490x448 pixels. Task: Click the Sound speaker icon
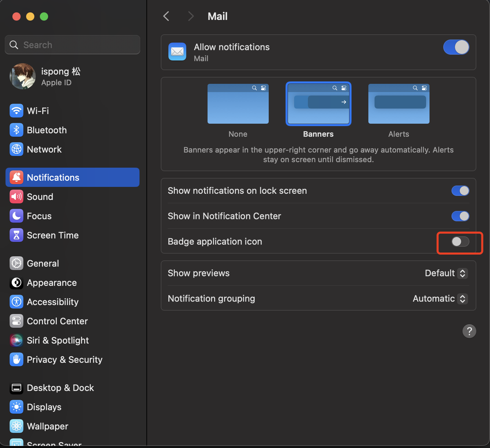click(x=16, y=197)
